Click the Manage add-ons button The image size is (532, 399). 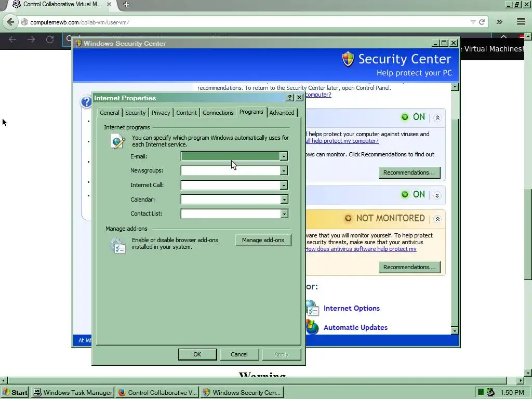click(263, 240)
